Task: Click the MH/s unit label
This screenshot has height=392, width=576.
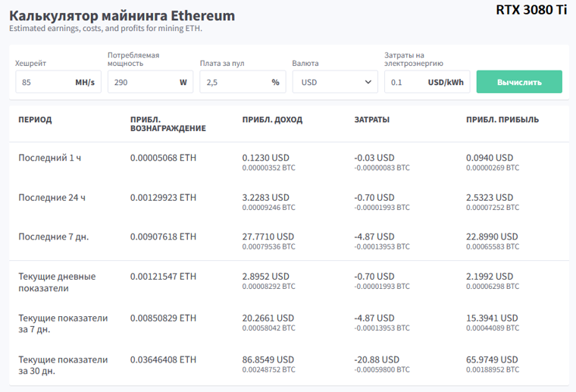Action: [x=85, y=82]
